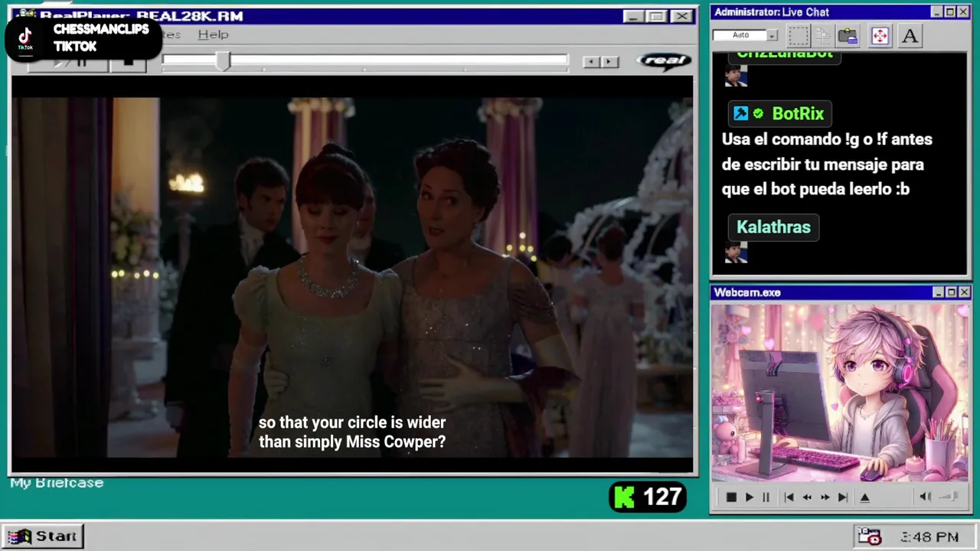This screenshot has width=980, height=551.
Task: Open the Help menu in RealPlayer
Action: pos(213,34)
